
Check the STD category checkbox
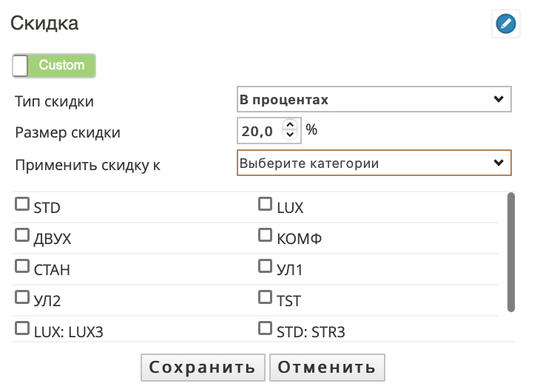22,203
